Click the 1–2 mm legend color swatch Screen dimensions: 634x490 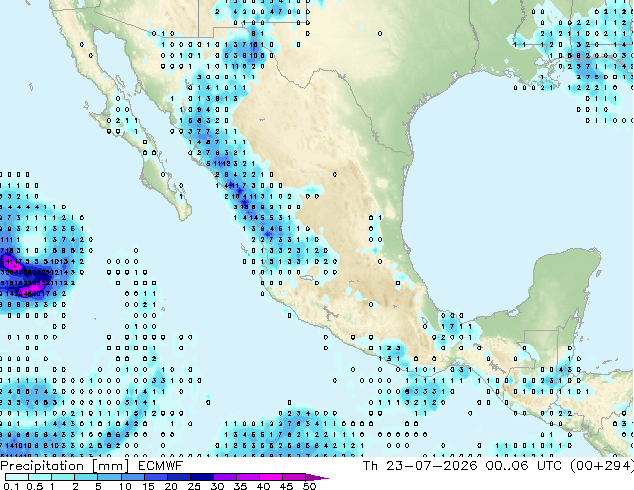[63, 477]
